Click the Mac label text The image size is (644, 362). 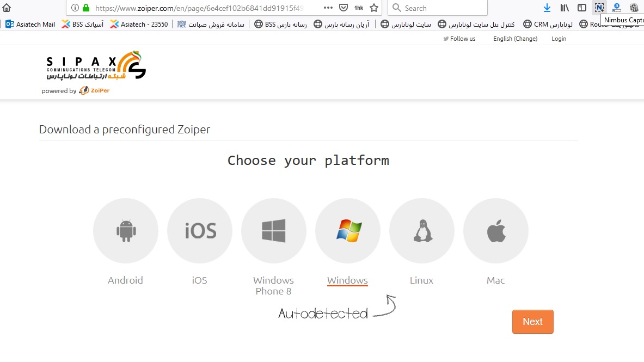click(496, 280)
